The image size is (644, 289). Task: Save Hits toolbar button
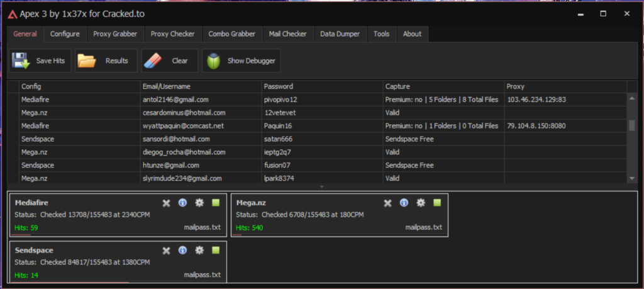[x=40, y=61]
